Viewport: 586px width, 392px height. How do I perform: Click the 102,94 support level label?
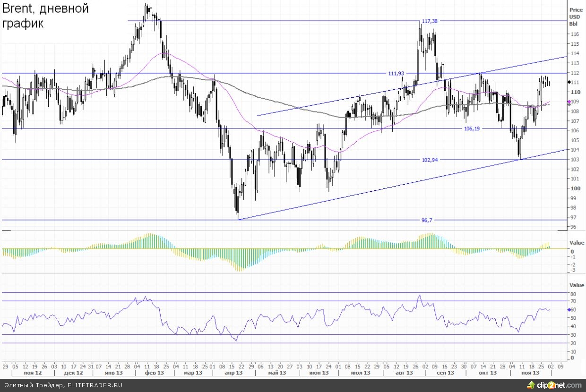point(430,160)
